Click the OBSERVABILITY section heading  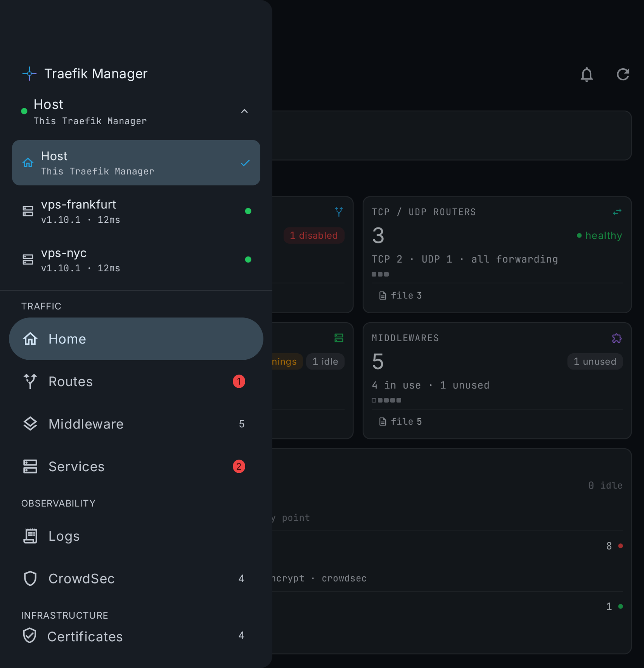[58, 503]
